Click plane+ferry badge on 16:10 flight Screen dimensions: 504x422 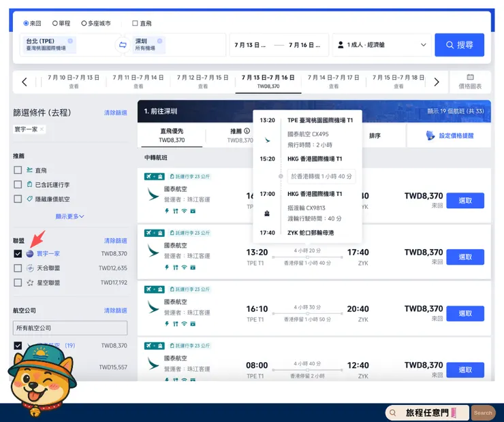tap(155, 289)
